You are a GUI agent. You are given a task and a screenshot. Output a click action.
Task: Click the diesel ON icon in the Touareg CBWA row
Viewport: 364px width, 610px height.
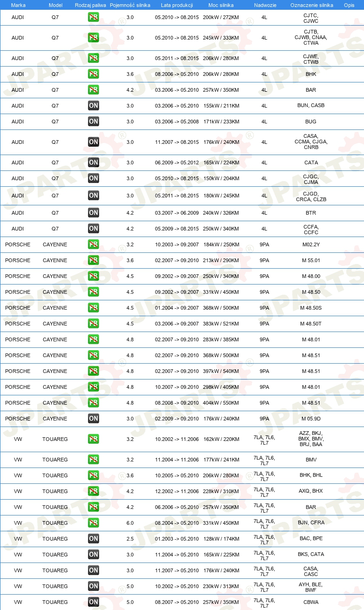point(94,602)
